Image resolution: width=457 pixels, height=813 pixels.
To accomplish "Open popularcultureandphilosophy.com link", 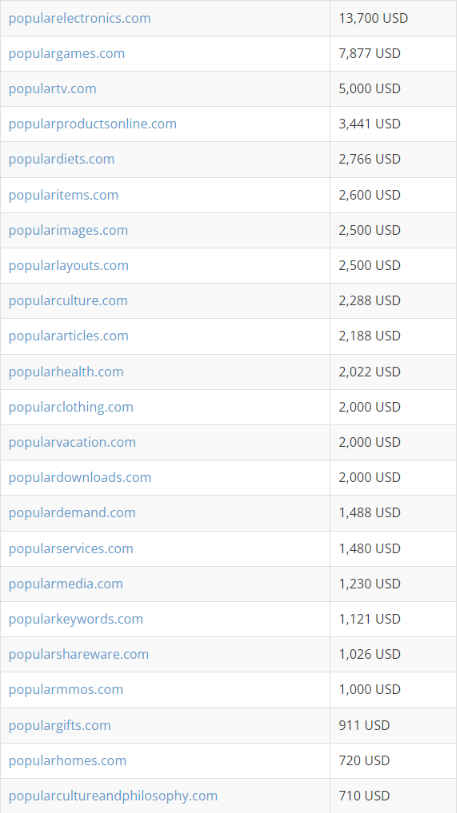I will [113, 796].
